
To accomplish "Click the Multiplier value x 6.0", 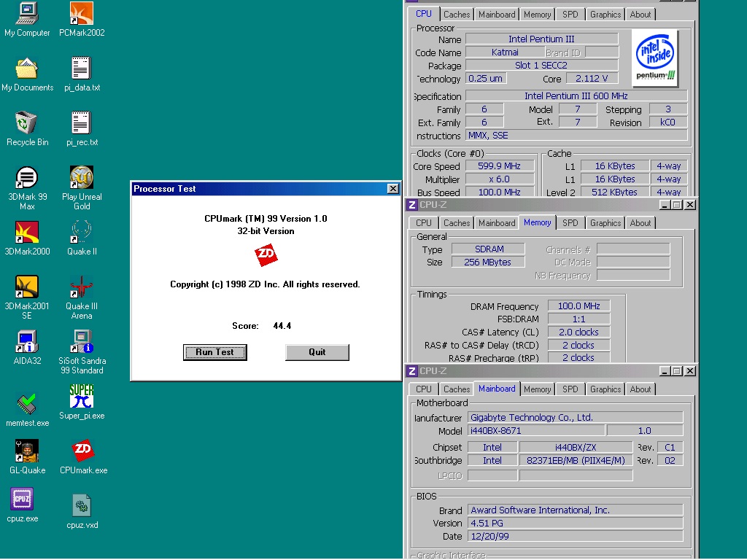I will coord(499,179).
